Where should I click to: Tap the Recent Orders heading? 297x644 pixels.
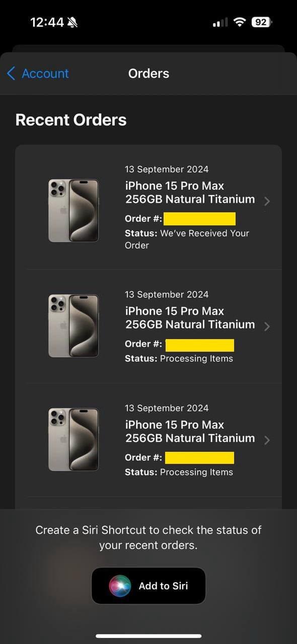point(71,120)
